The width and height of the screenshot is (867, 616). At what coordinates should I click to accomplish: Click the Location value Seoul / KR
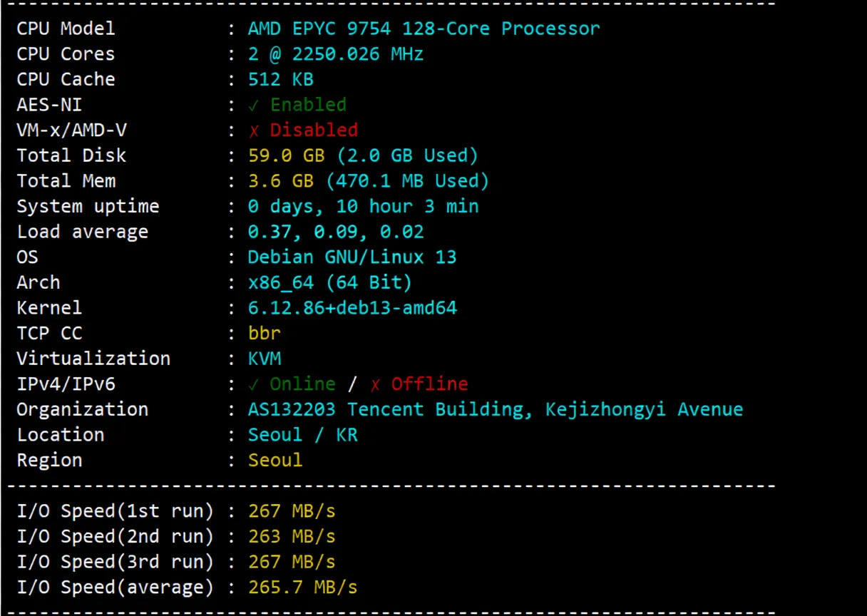302,435
